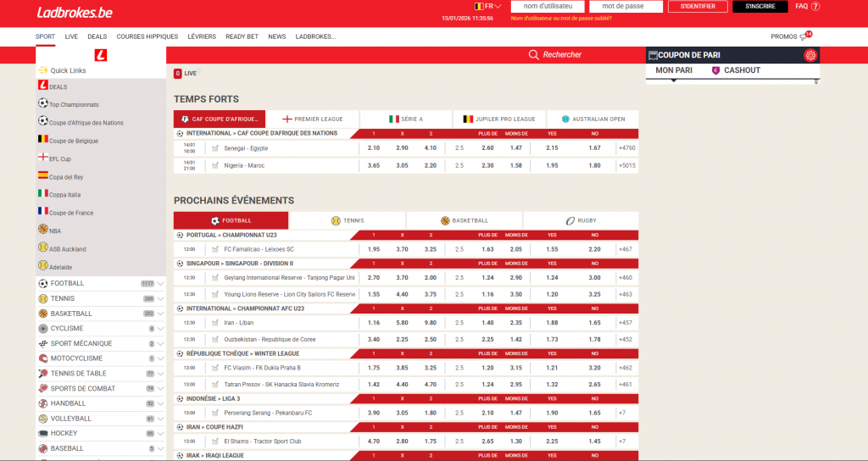
Task: Click Coupe d'Afrique des Nations quick link
Action: click(86, 123)
